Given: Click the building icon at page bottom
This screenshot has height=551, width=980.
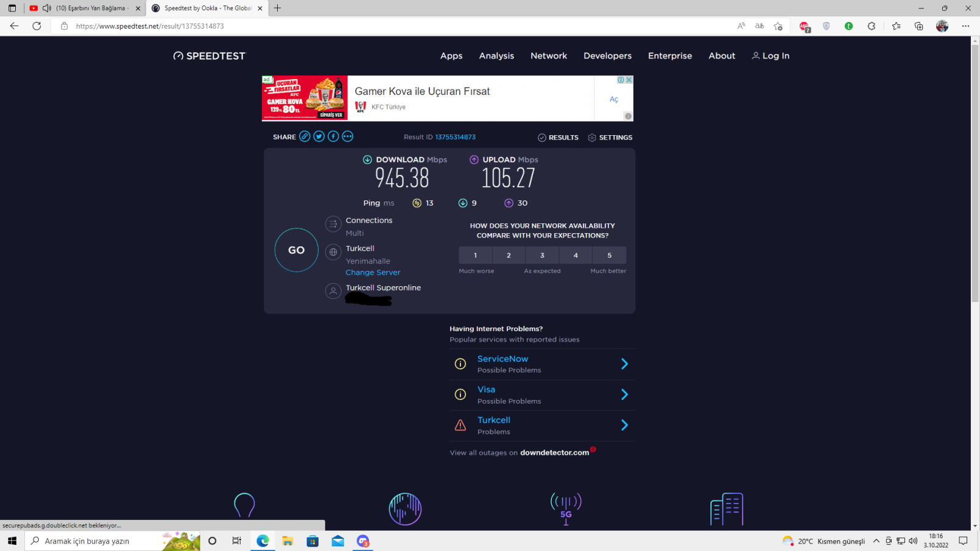Looking at the screenshot, I should pos(727,509).
